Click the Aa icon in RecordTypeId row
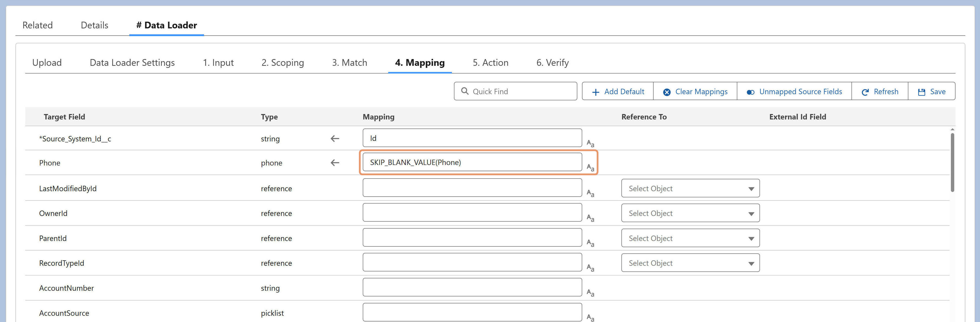 [590, 268]
